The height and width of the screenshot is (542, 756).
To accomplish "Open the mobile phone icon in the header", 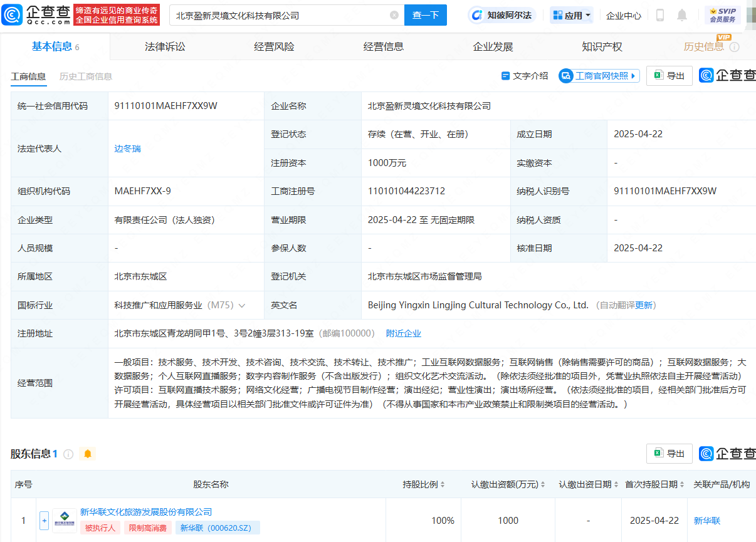I will 660,15.
